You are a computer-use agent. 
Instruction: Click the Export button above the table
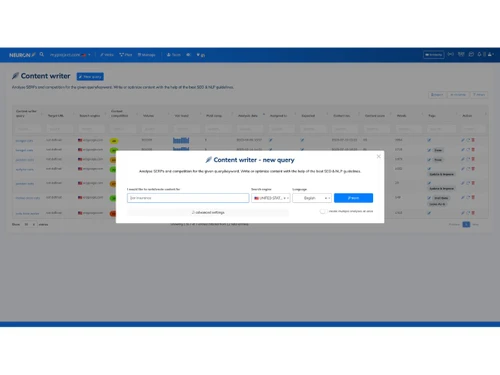coord(437,95)
